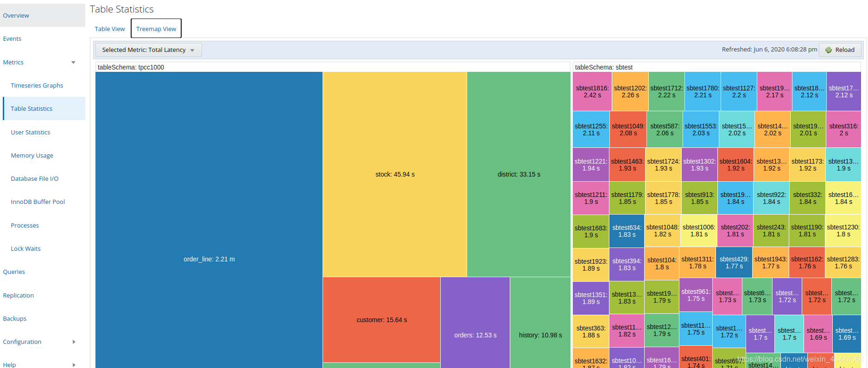Select the order_line treemap block
Viewport: 868px width, 368px height.
click(x=209, y=220)
